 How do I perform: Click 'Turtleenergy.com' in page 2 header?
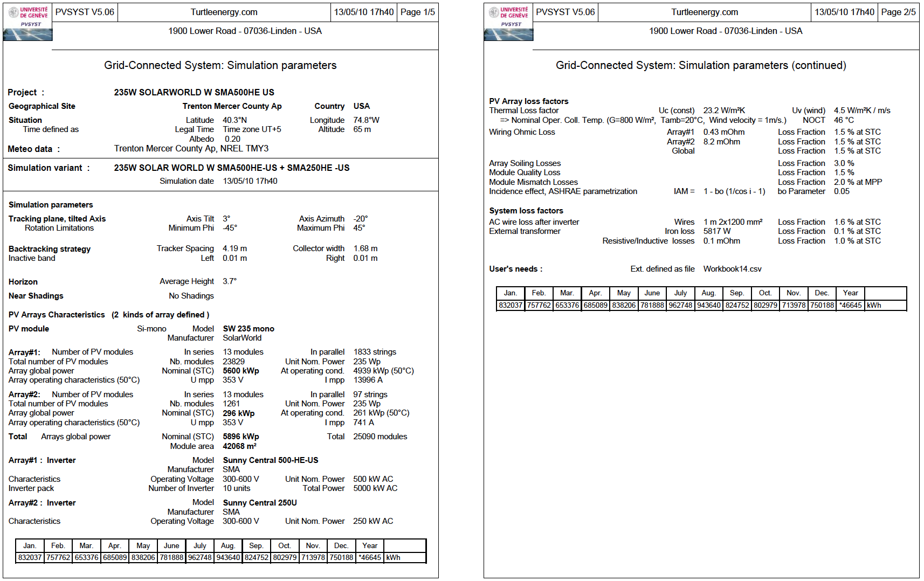[705, 12]
